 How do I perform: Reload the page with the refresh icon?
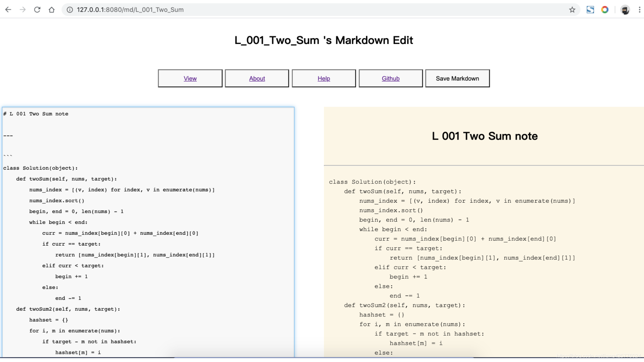coord(37,10)
